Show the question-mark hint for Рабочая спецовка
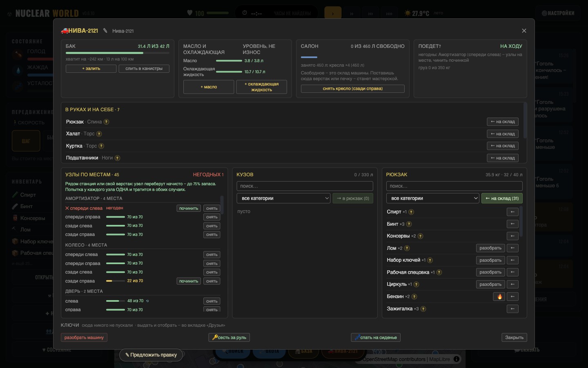Screen dimensions: 588x368 [x=439, y=272]
